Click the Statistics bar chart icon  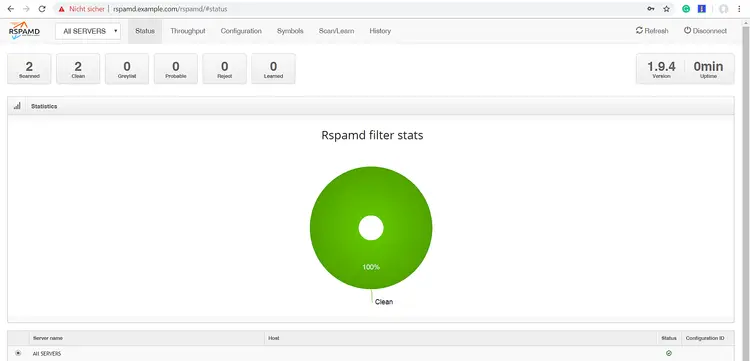[17, 106]
